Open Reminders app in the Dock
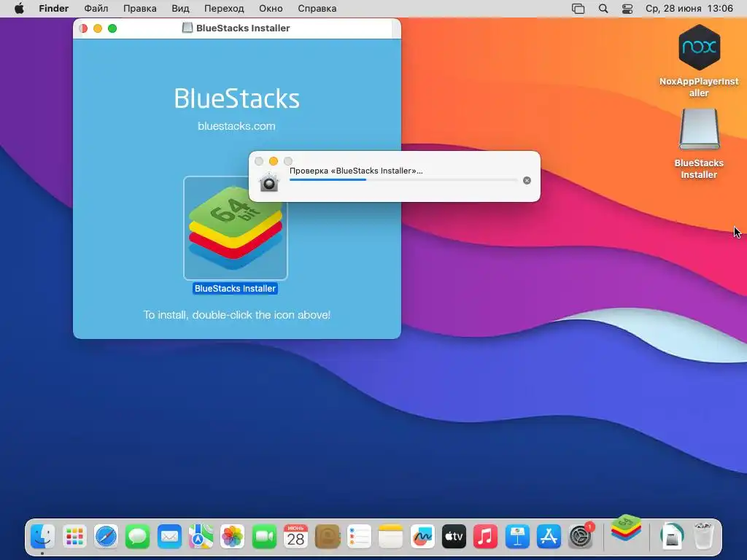The height and width of the screenshot is (560, 747). (x=359, y=537)
